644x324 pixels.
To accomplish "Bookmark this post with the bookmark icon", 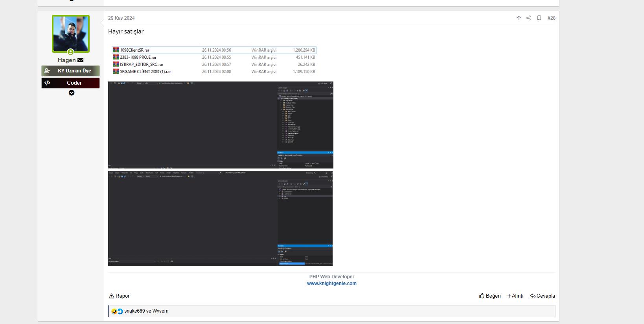I will point(539,18).
